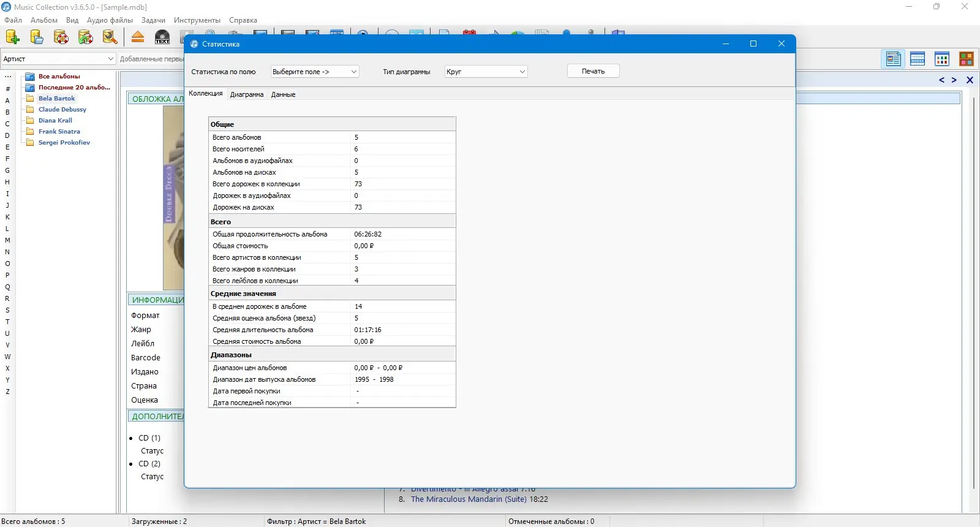
Task: Switch to the Данные tab
Action: pyautogui.click(x=284, y=94)
